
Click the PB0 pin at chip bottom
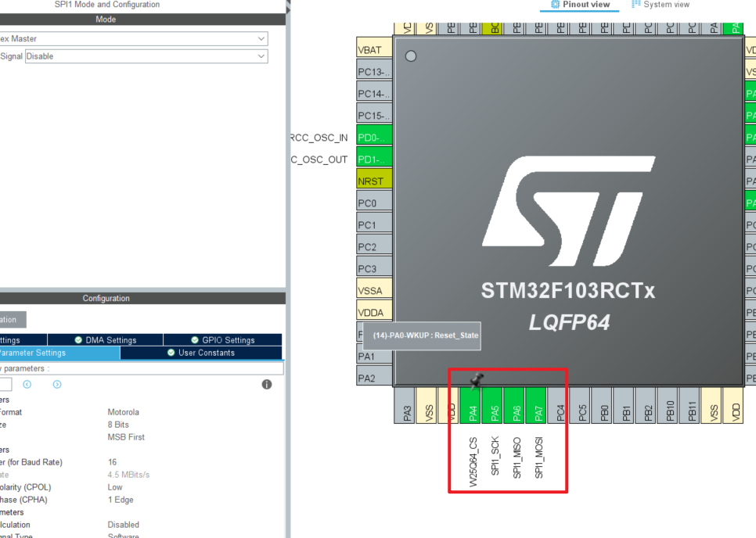[603, 406]
